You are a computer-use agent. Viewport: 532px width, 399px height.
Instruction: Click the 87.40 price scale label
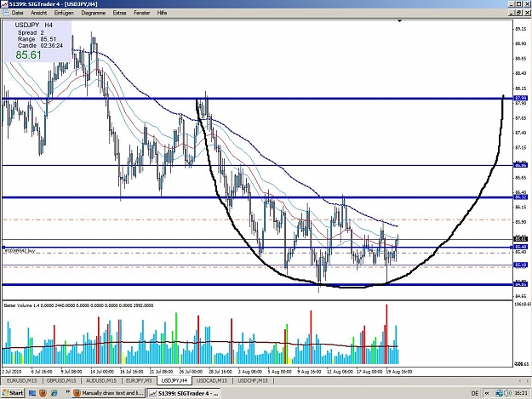pos(521,133)
